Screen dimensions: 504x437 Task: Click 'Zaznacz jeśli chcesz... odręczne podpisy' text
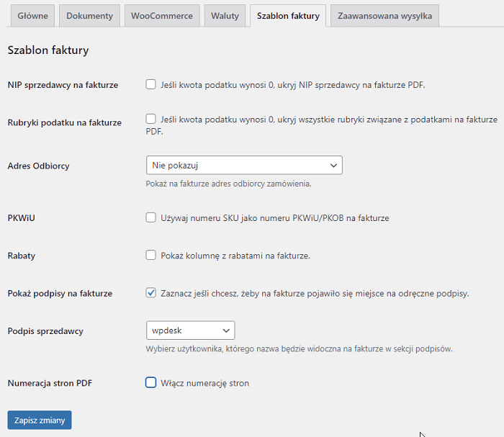315,293
